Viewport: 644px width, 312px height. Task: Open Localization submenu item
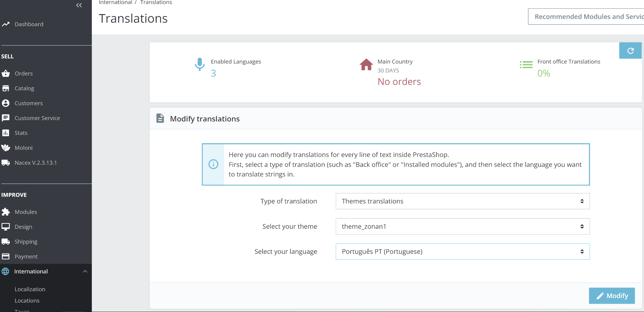click(x=30, y=289)
